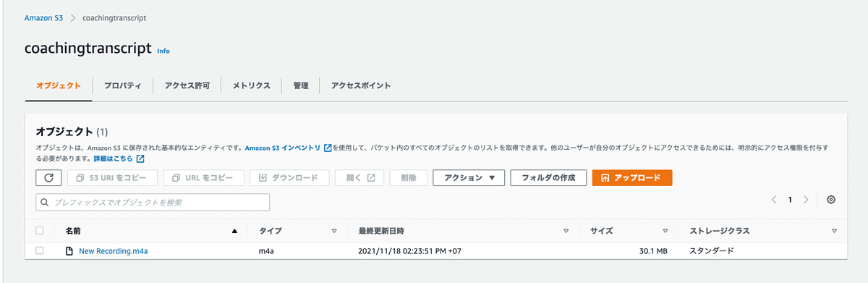Click the refresh objects icon button

tap(48, 177)
